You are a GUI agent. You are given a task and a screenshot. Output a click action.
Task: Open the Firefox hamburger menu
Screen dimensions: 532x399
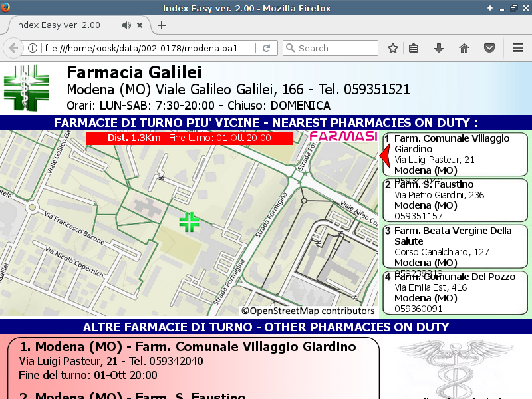tap(518, 48)
